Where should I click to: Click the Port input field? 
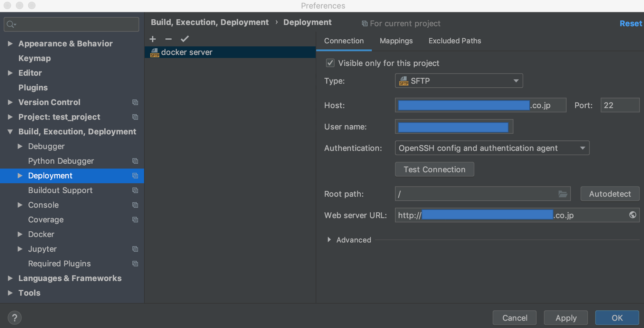coord(619,105)
